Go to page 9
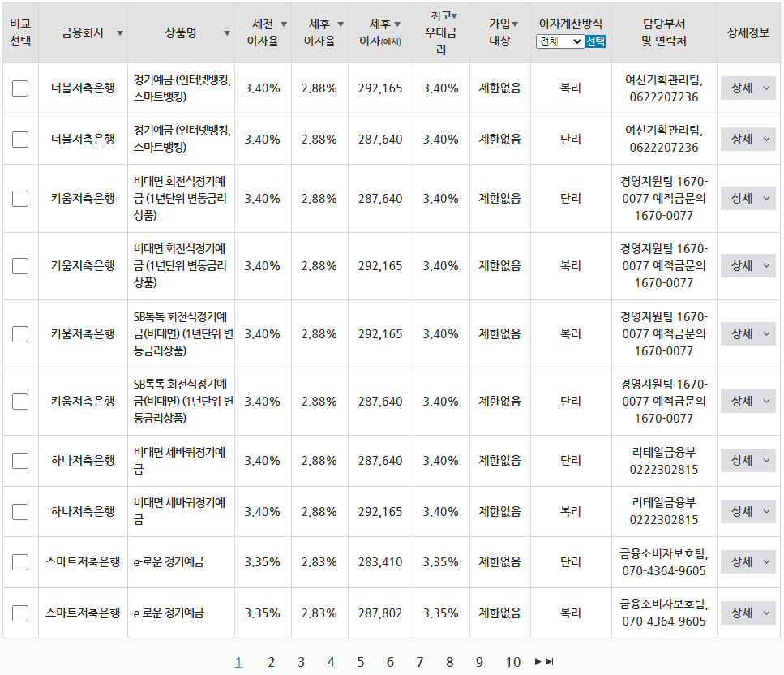Image resolution: width=784 pixels, height=675 pixels. tap(479, 662)
